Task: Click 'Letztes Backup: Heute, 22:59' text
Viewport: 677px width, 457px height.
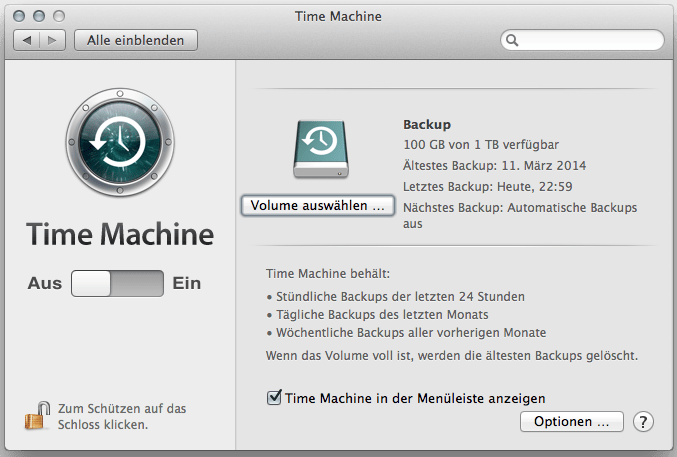Action: [x=488, y=187]
